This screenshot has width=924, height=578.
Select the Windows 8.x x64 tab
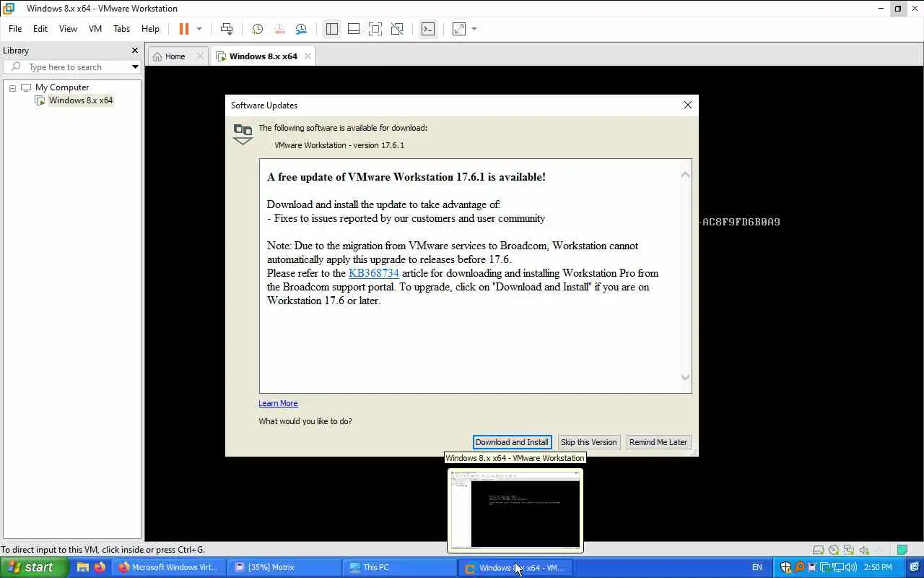(x=263, y=56)
